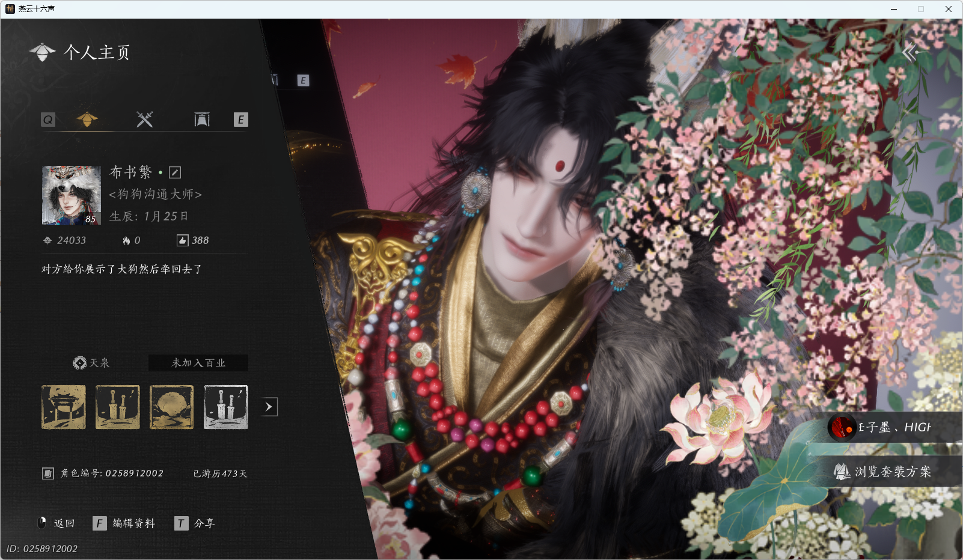The height and width of the screenshot is (560, 963).
Task: Click the outfit scheme costume icon
Action: pos(842,472)
